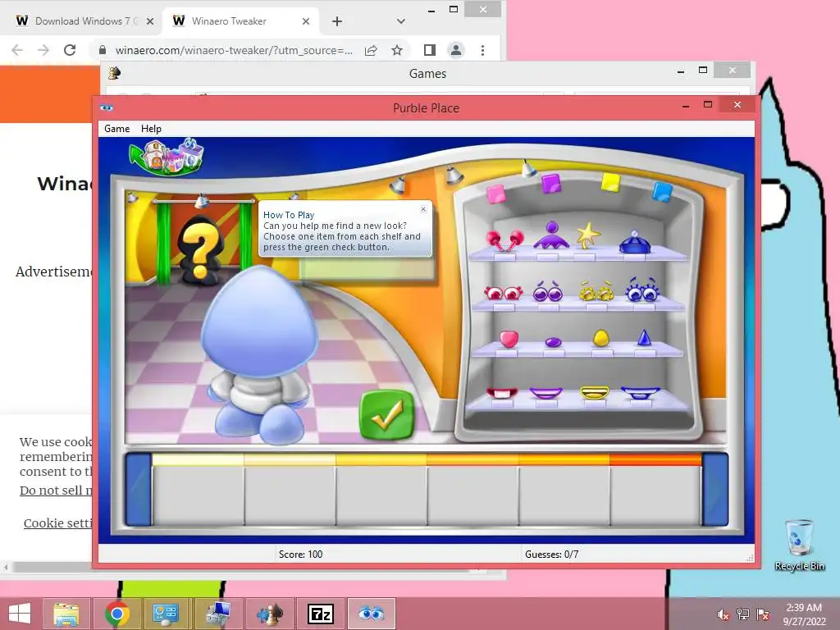Screen dimensions: 840x630
Task: Share this page from the address bar
Action: coord(371,50)
